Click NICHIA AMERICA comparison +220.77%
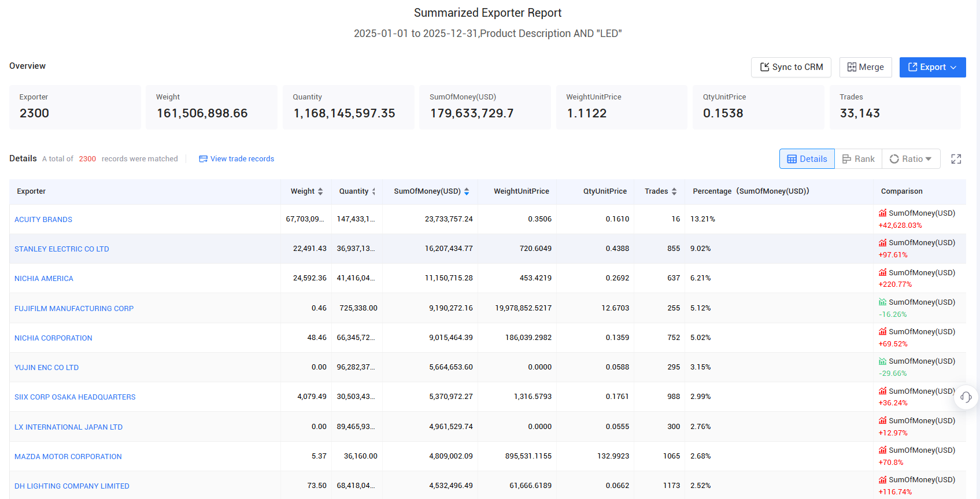The image size is (980, 499). tap(895, 284)
